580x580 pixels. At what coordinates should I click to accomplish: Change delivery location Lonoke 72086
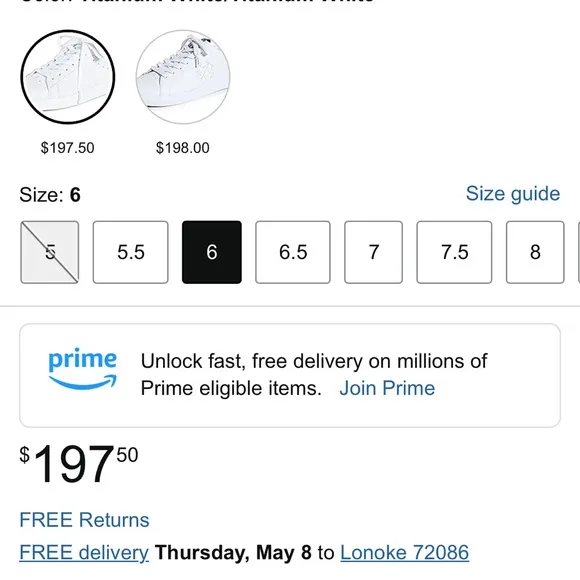point(405,553)
